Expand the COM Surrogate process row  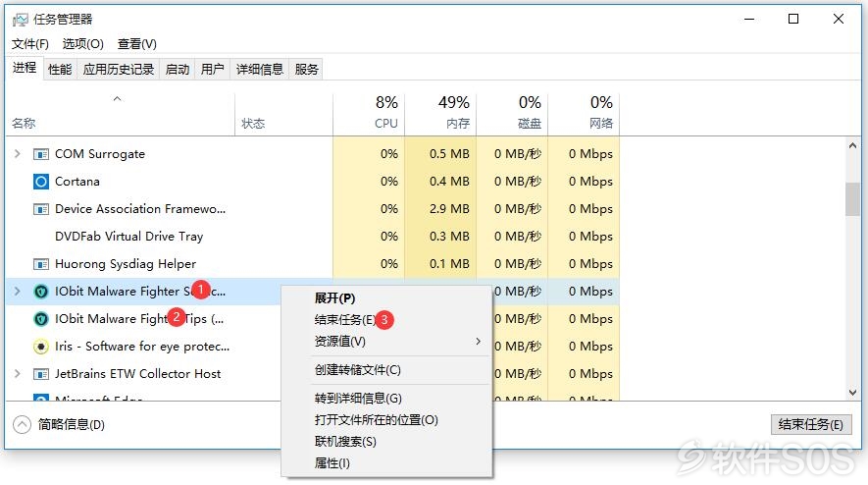click(x=17, y=153)
